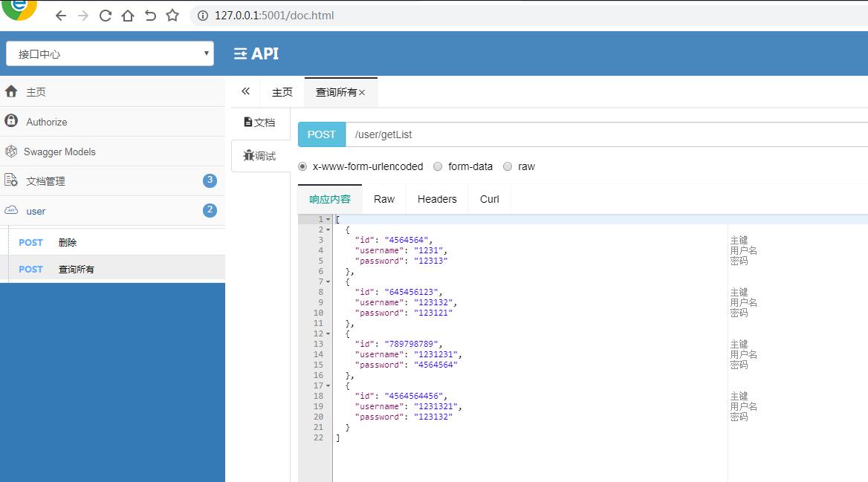The height and width of the screenshot is (482, 868).
Task: Open Swagger Models panel icon
Action: [x=14, y=151]
